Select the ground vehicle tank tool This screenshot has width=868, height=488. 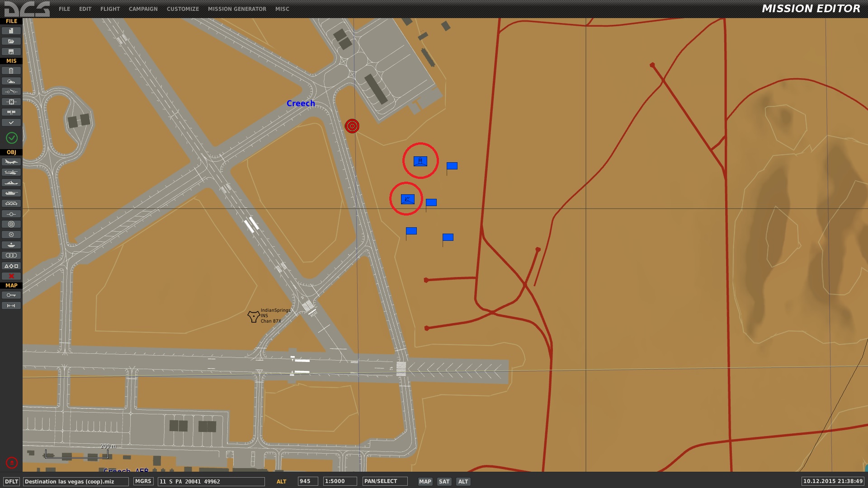11,193
